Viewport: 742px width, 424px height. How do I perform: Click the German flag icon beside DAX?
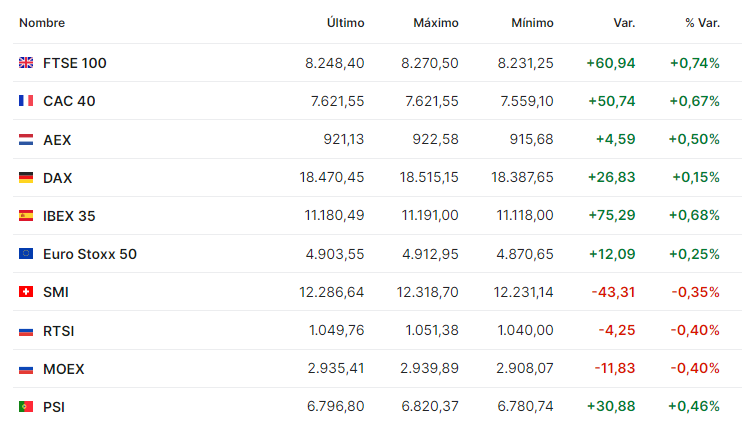26,177
